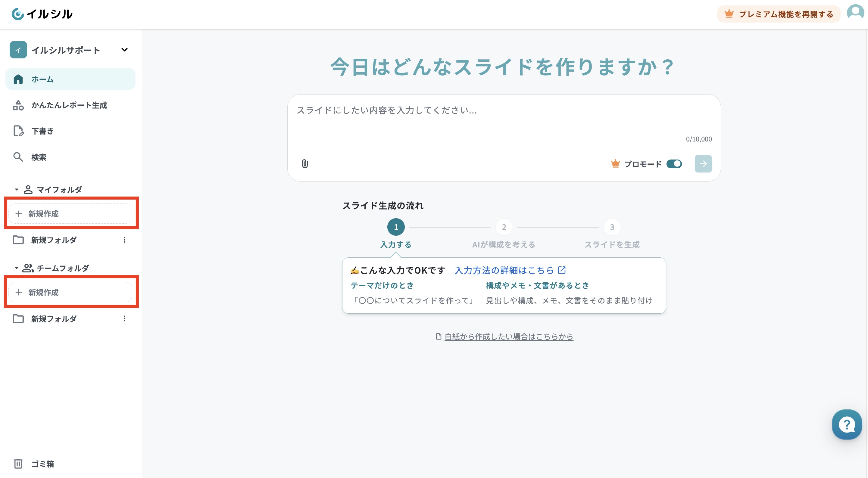Open options menu for チームフォルダ 新規フォルダ

coord(124,318)
